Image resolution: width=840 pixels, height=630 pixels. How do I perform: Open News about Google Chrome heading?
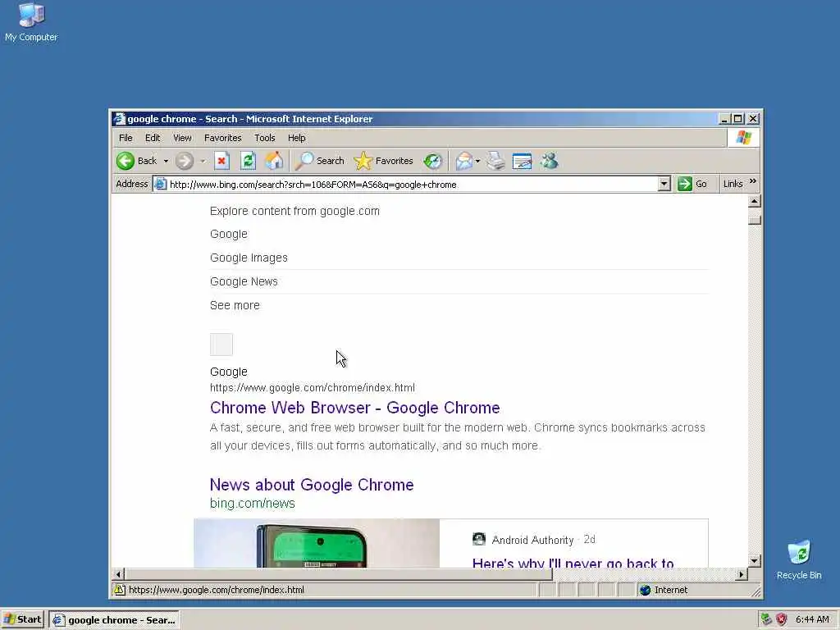pyautogui.click(x=312, y=485)
